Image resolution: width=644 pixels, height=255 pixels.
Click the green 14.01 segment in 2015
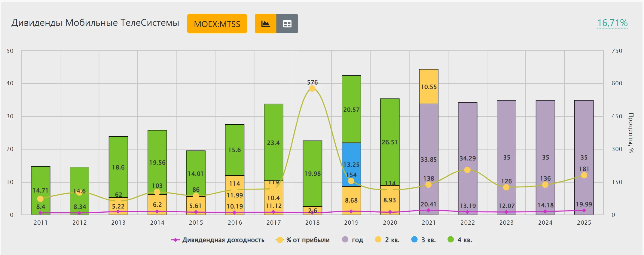point(196,174)
